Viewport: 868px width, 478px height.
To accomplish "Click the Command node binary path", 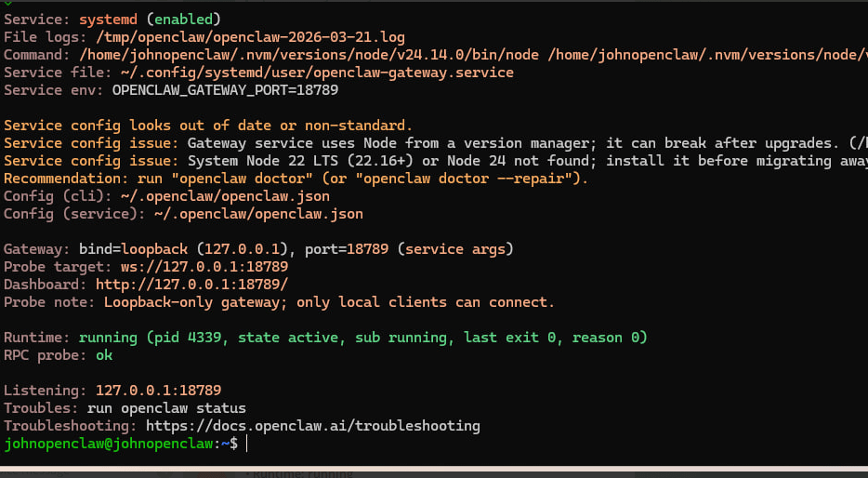I will [309, 55].
